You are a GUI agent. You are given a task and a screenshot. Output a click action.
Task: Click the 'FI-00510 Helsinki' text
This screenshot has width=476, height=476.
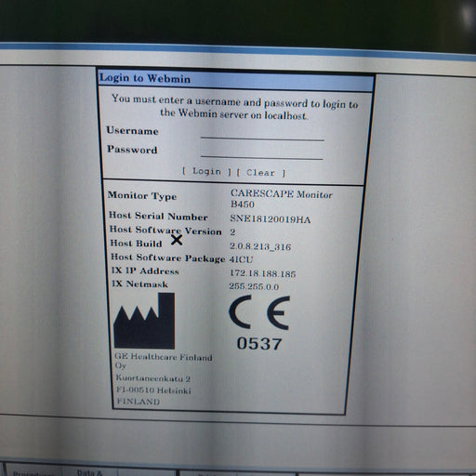(x=153, y=390)
